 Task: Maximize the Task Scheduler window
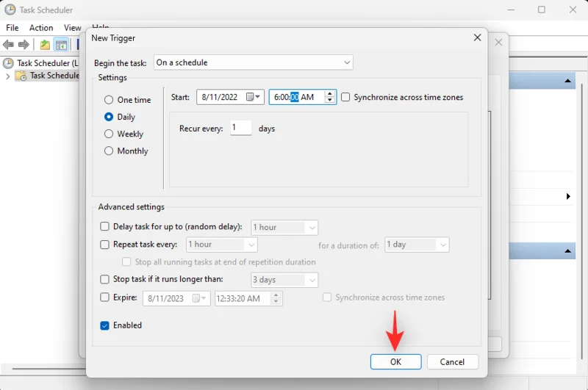(542, 10)
